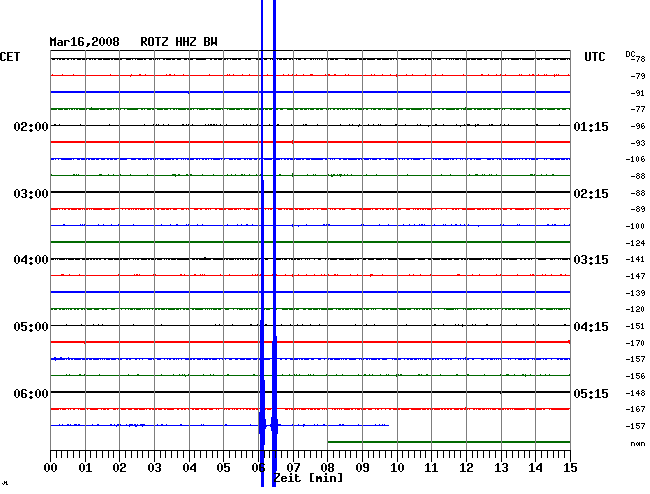Click minute tick label 00
Viewport: 650px width, 494px height.
click(51, 468)
